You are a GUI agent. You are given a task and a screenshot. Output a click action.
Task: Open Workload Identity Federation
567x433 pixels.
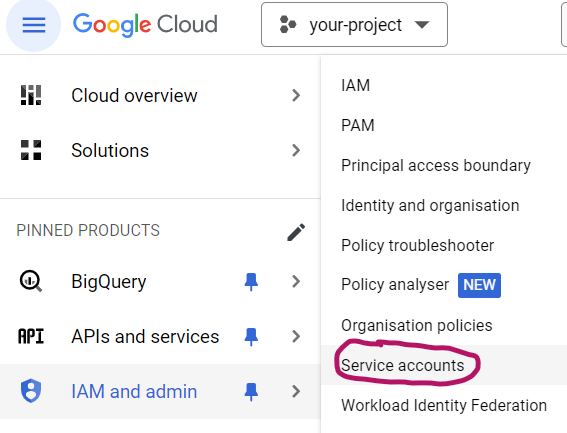(444, 406)
